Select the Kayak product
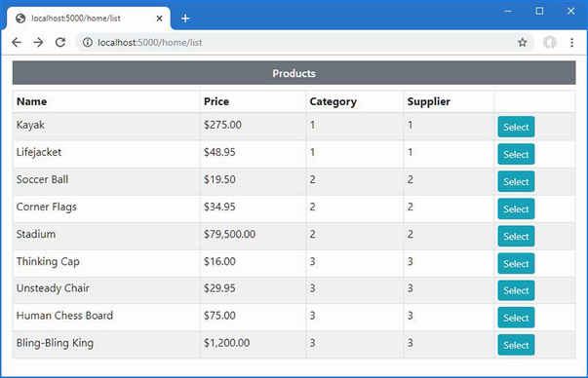The height and width of the screenshot is (378, 588). point(516,127)
